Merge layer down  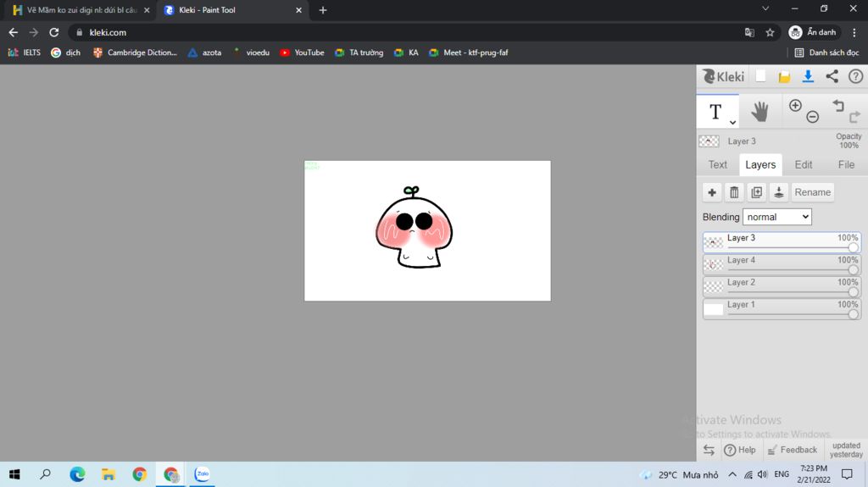pyautogui.click(x=778, y=192)
